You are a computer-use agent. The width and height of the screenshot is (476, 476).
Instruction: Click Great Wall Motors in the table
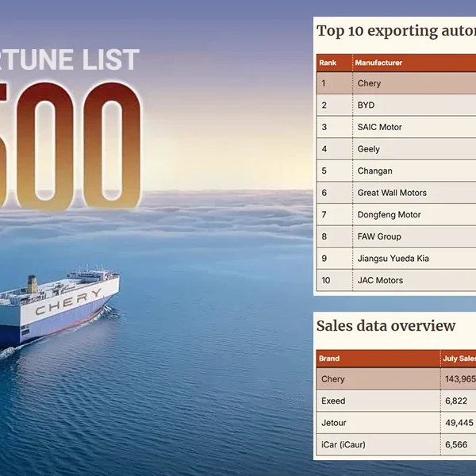(392, 193)
